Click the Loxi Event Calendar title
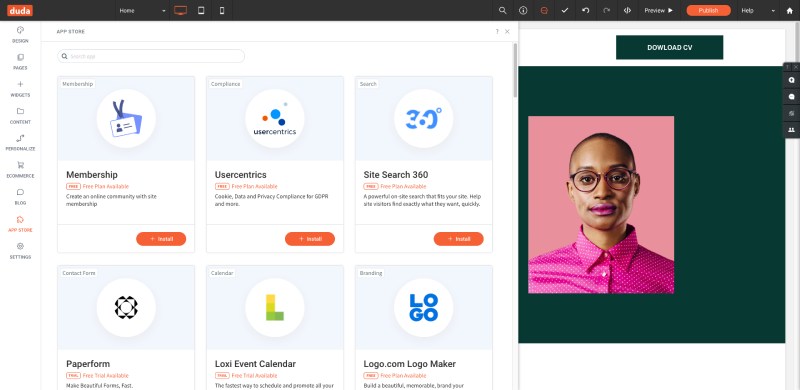 (x=255, y=364)
